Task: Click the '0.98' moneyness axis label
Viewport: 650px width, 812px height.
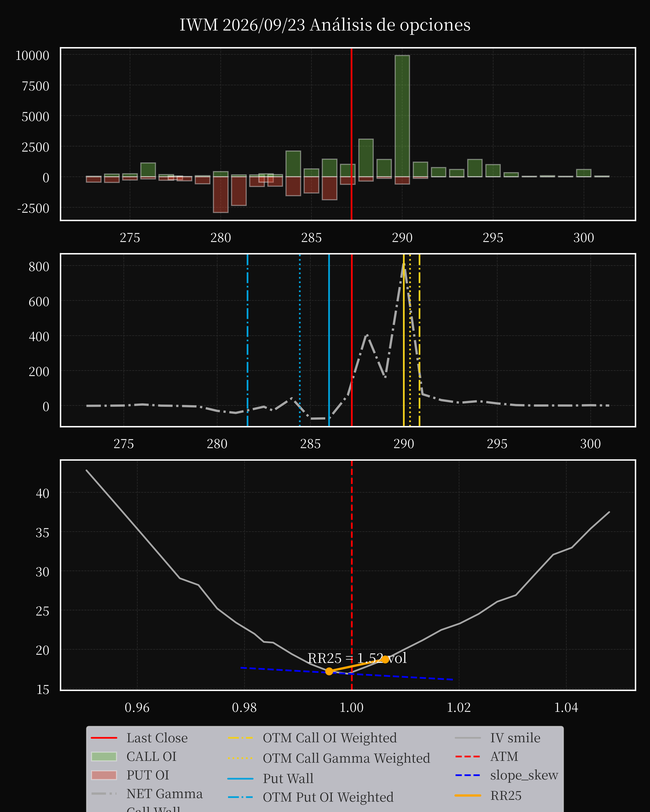Action: (x=244, y=707)
